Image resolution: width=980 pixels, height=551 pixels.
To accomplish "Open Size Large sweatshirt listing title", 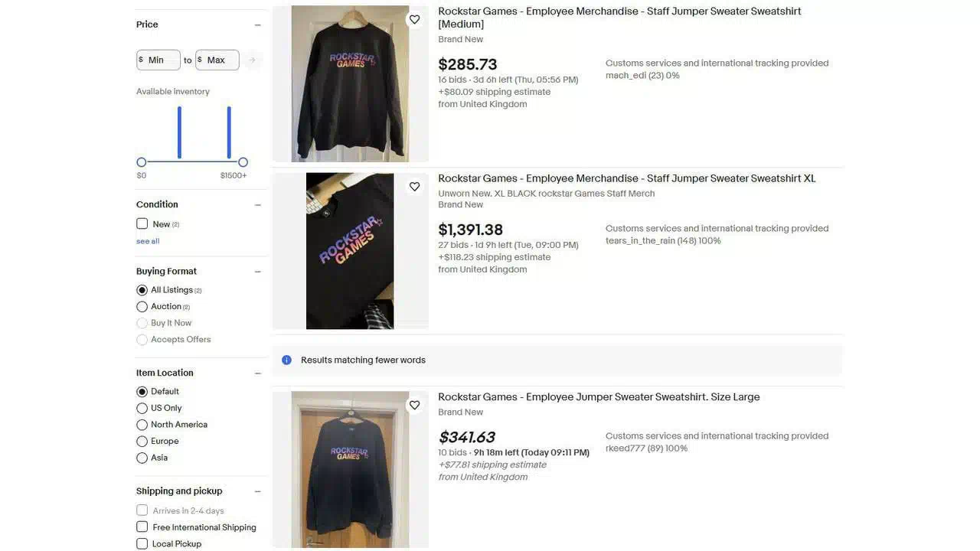I will (x=599, y=397).
